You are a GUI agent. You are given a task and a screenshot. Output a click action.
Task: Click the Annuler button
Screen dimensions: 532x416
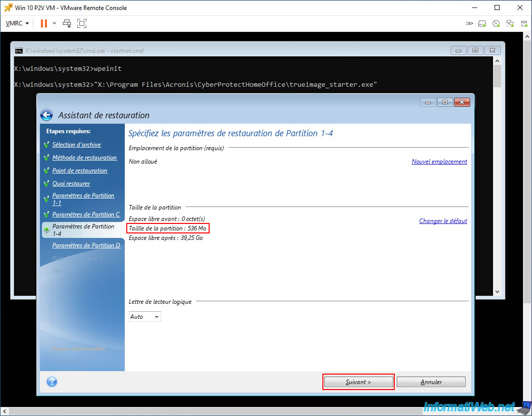click(x=431, y=382)
